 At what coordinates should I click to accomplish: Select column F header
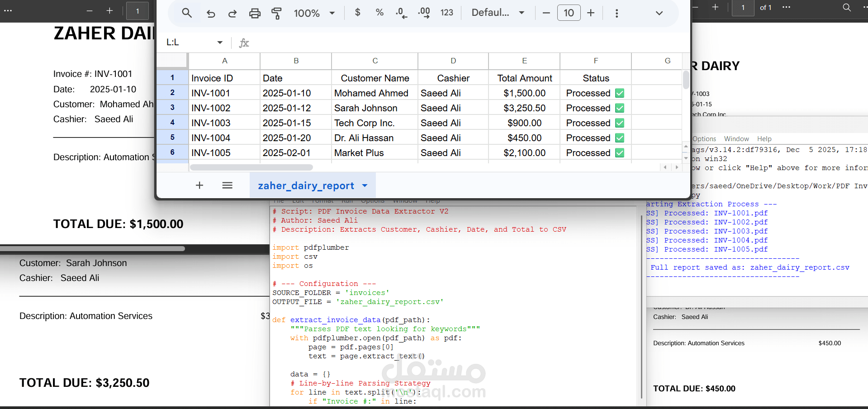[x=596, y=61]
